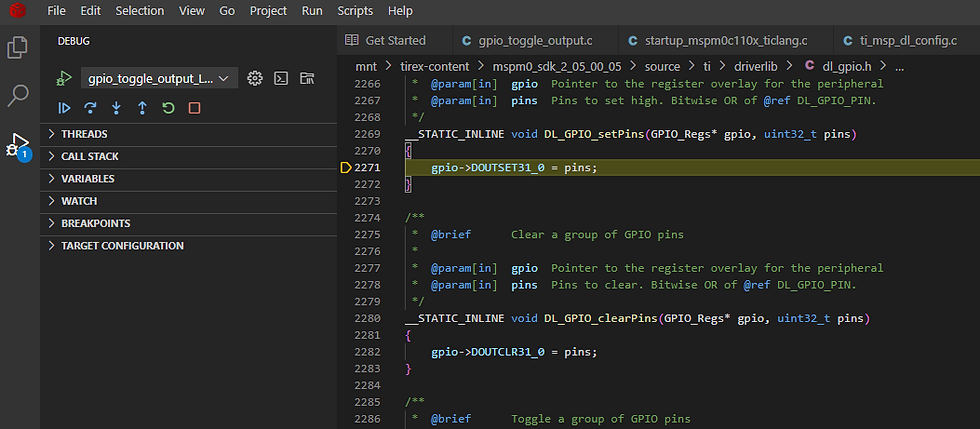Click the Start Debugging green play button
Screen dimensions: 980x429
pyautogui.click(x=63, y=78)
